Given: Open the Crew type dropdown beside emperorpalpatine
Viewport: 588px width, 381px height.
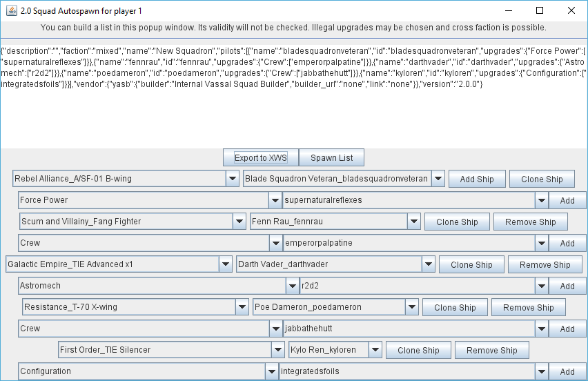Looking at the screenshot, I should [x=150, y=243].
